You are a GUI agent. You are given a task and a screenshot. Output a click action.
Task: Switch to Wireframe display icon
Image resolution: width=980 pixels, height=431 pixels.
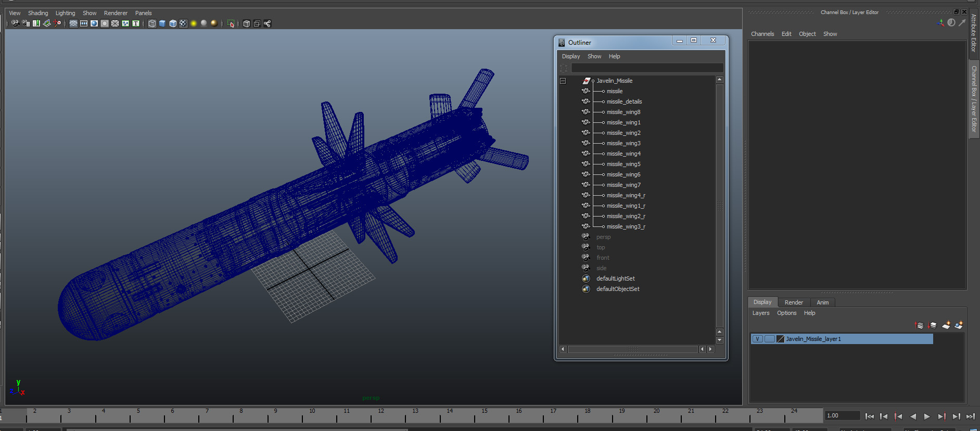(x=152, y=23)
